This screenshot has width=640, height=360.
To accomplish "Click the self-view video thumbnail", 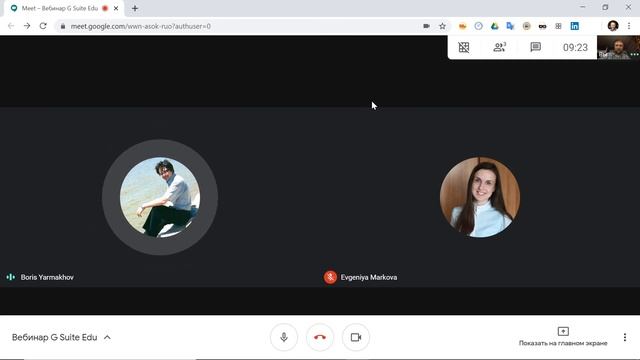I will [618, 47].
